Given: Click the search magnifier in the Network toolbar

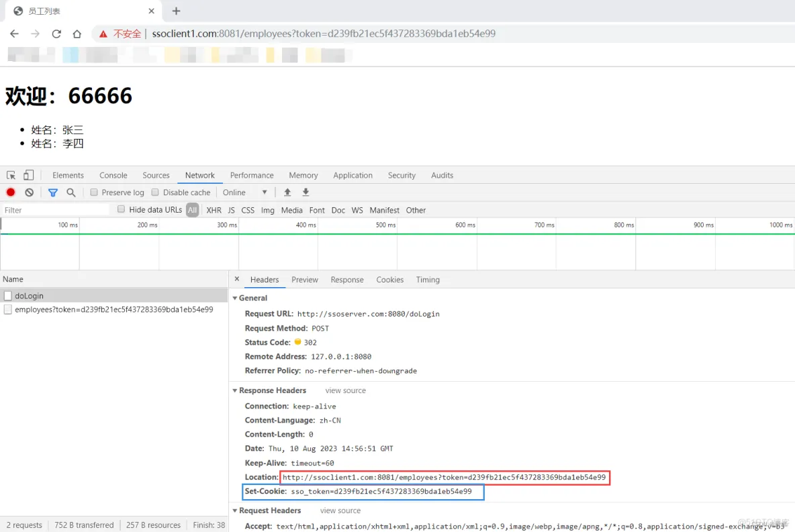Looking at the screenshot, I should pyautogui.click(x=71, y=193).
